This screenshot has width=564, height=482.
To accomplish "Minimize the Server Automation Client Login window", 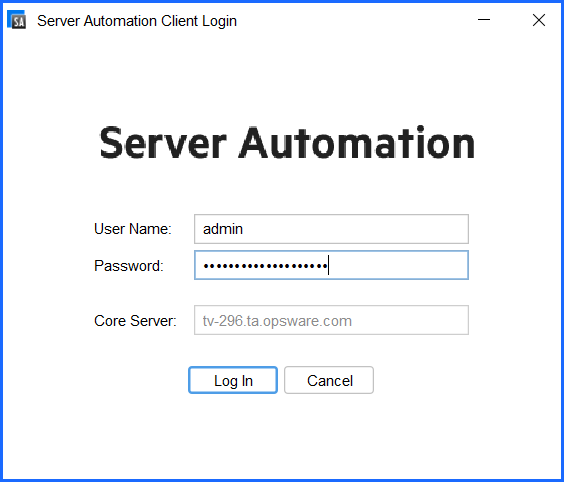I will pyautogui.click(x=484, y=20).
